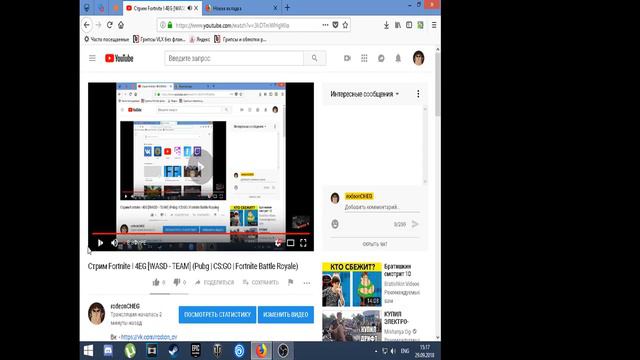640x360 pixels.
Task: Click the «ИЗМЕНИТЬ ВИДЕО» button
Action: coord(286,314)
